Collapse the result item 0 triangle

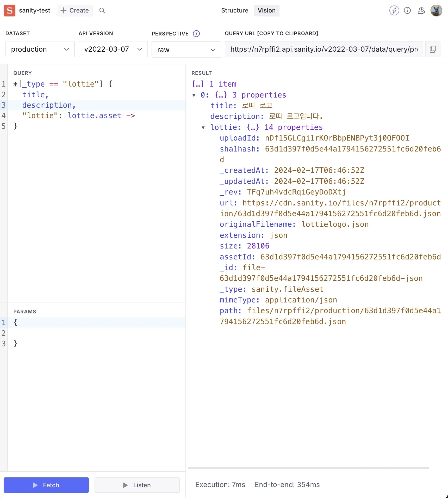pos(194,95)
